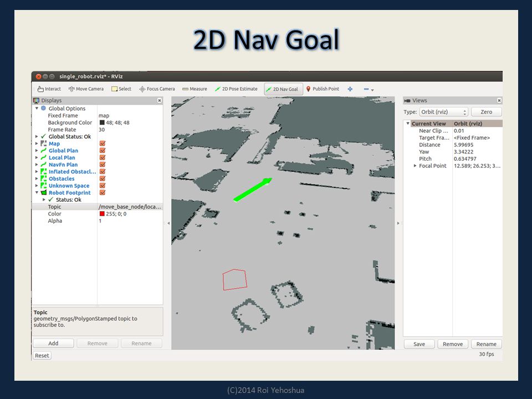Collapse the Current View node

pos(408,124)
